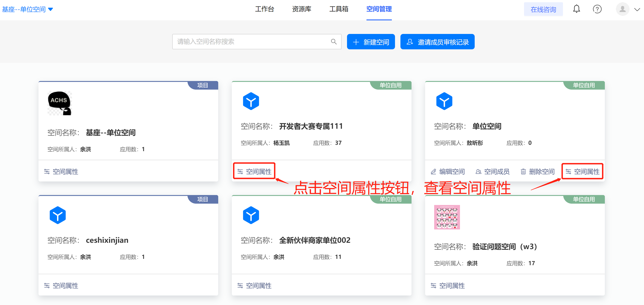
Task: Click the space name 全新伙伴商家单位002
Action: tap(314, 240)
